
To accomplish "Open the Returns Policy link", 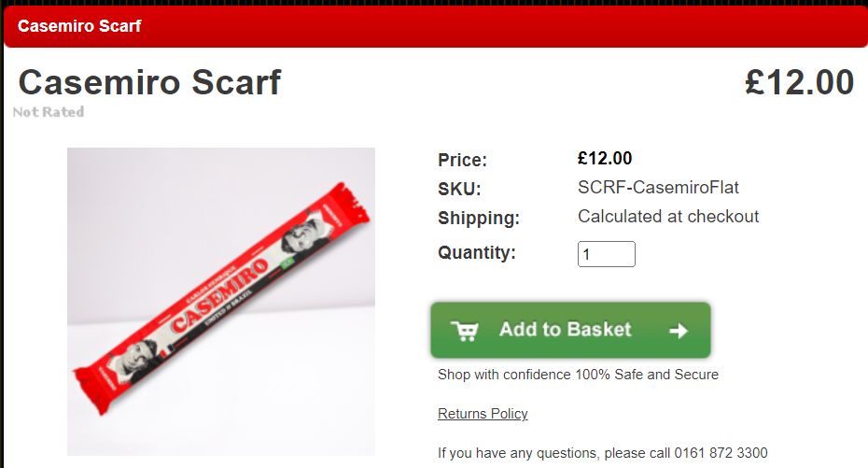I will coord(483,414).
